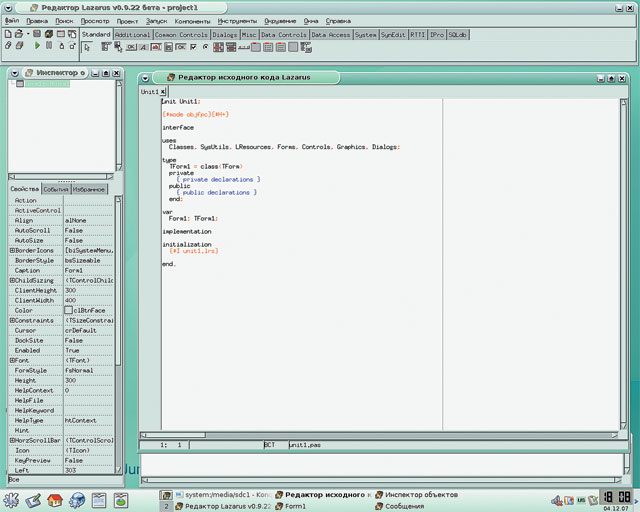Expand the BorderIcons property
Screen dimensions: 640x512
click(x=12, y=250)
